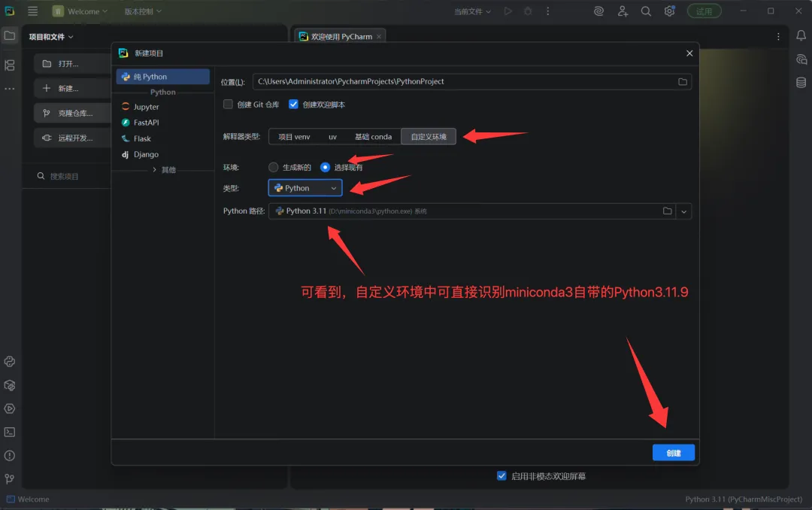
Task: Browse for Python path folder
Action: click(x=667, y=211)
